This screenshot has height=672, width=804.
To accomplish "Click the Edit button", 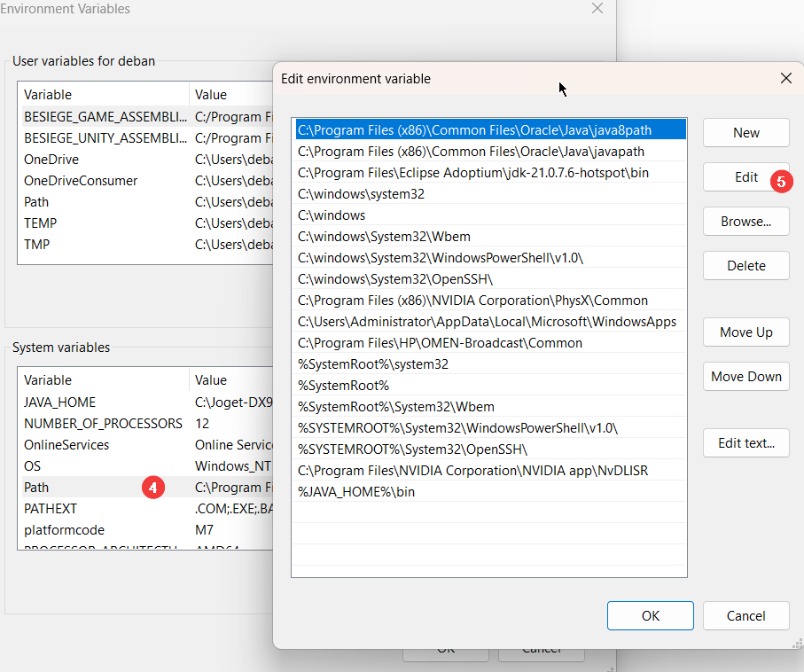I will 746,177.
